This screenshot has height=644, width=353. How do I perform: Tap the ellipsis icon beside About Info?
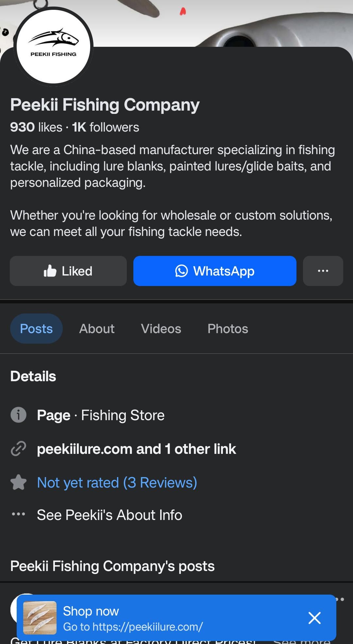(19, 514)
